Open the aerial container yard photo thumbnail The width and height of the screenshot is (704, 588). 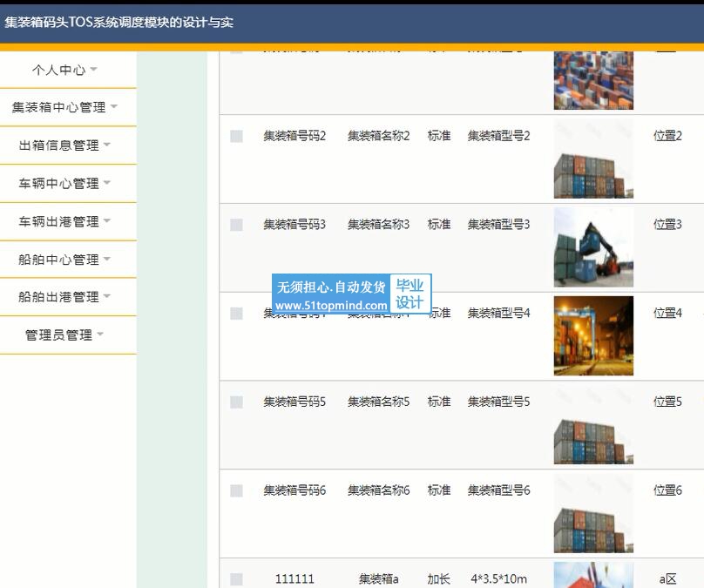(x=593, y=81)
